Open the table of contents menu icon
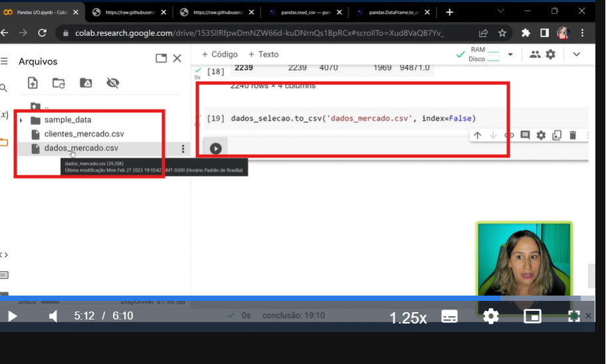606x364 pixels. click(4, 61)
